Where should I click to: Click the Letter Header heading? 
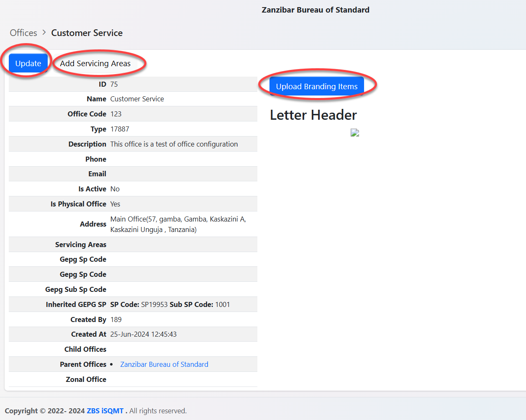pyautogui.click(x=313, y=115)
